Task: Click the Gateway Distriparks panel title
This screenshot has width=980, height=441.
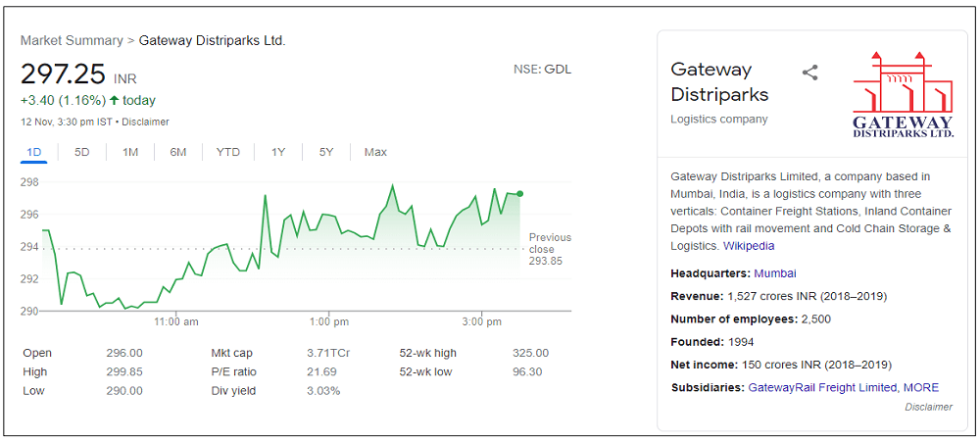Action: pos(719,81)
